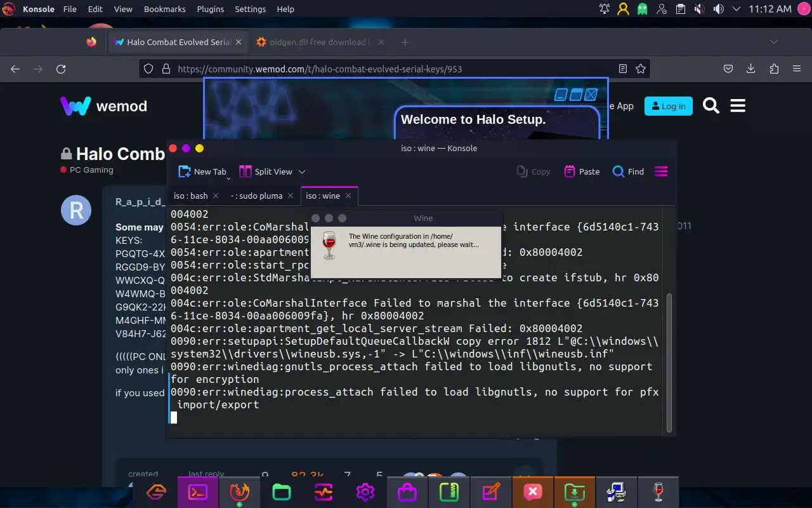Open the File menu in top panel

(70, 9)
